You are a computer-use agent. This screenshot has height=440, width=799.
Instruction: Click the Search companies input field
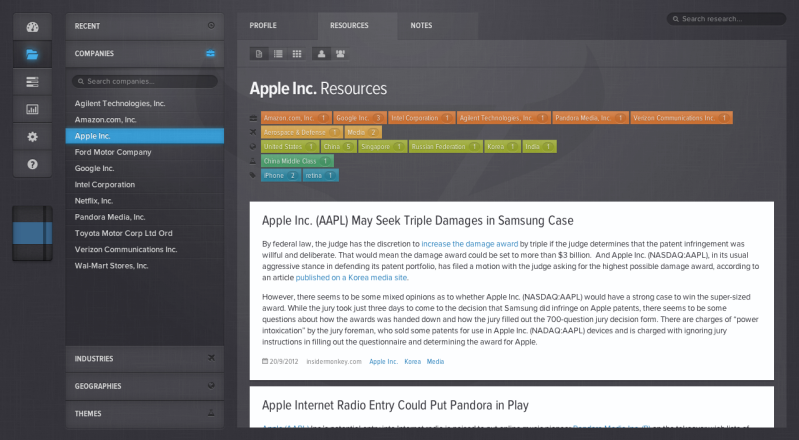point(145,81)
